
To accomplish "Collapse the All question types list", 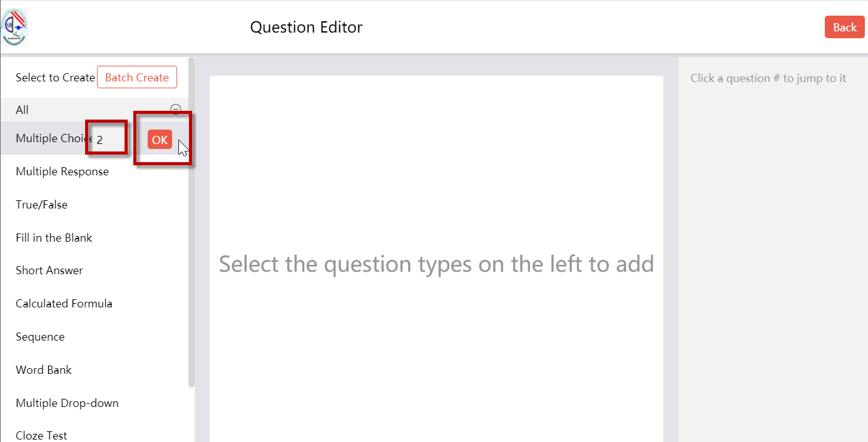I will coord(176,109).
